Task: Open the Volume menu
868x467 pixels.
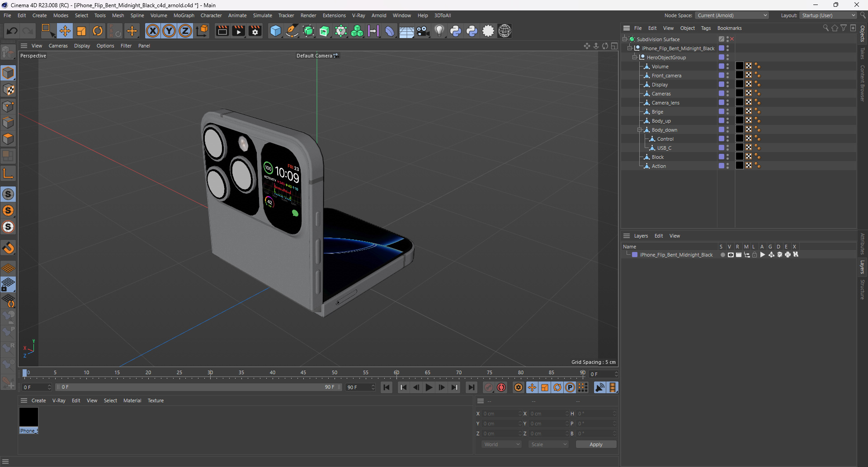Action: pos(159,15)
